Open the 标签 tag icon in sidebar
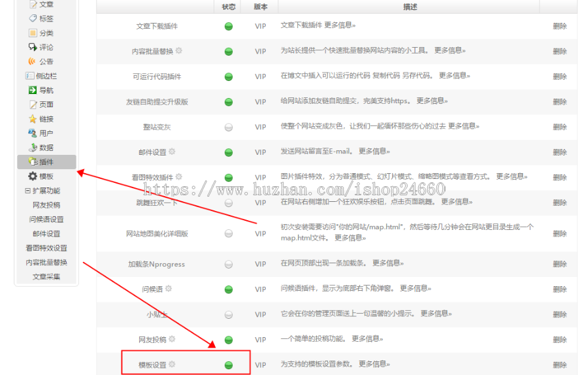 [x=33, y=18]
